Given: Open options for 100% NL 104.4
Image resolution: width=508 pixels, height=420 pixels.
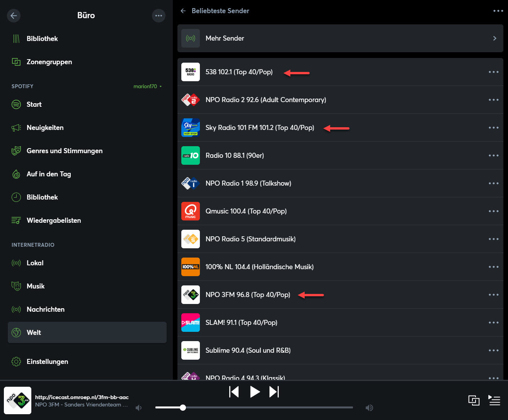Looking at the screenshot, I should click(x=493, y=267).
